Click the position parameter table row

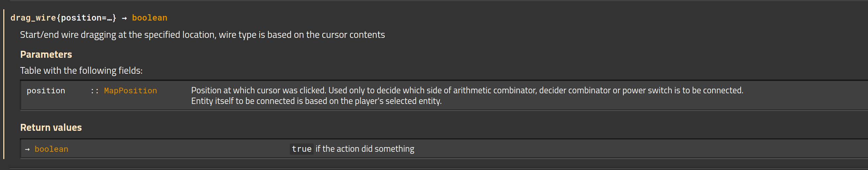[444, 95]
